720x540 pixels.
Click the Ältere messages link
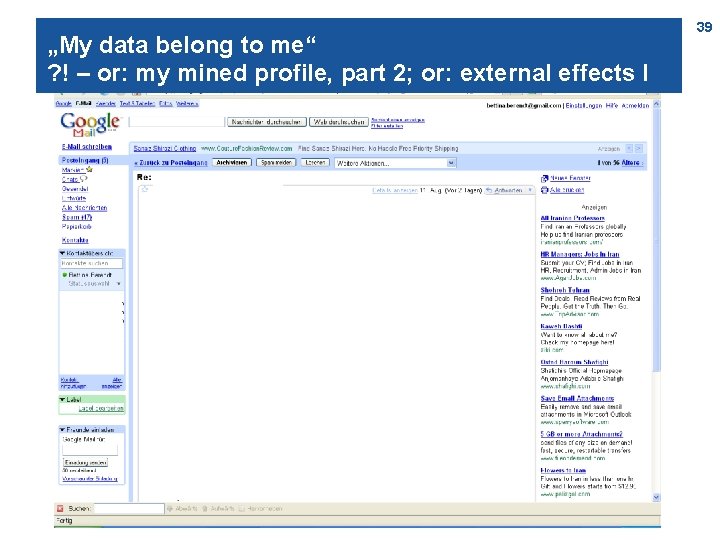point(631,163)
